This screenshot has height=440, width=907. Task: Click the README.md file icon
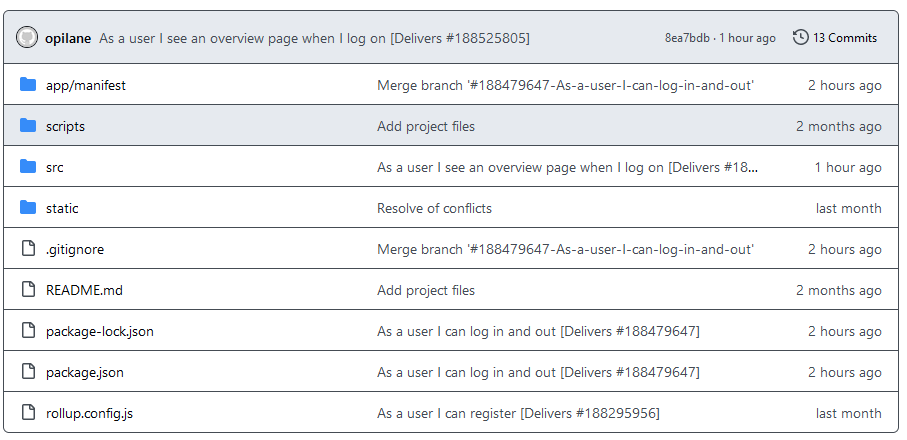coord(28,290)
